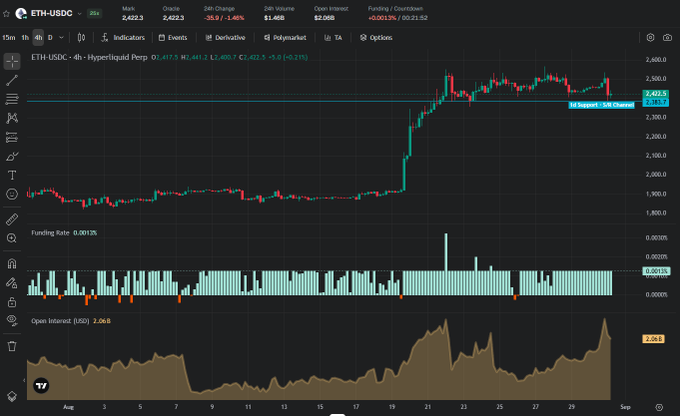Viewport: 680px width, 416px height.
Task: Open the object tree layers icon
Action: pyautogui.click(x=12, y=396)
